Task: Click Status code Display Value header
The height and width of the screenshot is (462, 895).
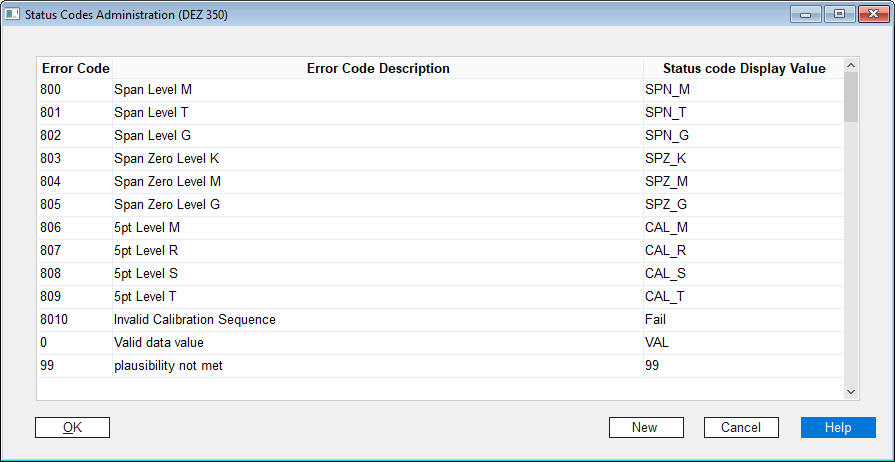Action: pos(744,69)
